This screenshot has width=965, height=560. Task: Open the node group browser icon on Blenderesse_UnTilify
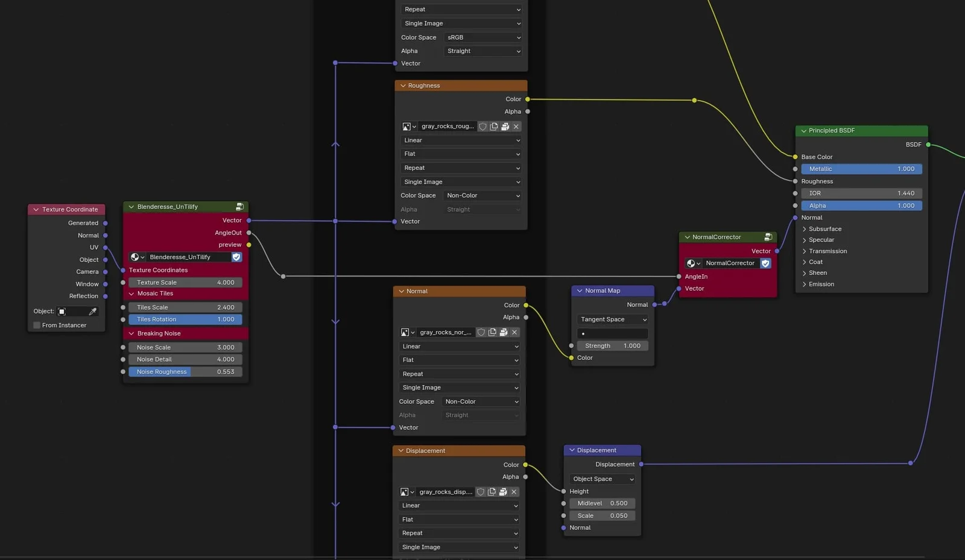tap(136, 257)
